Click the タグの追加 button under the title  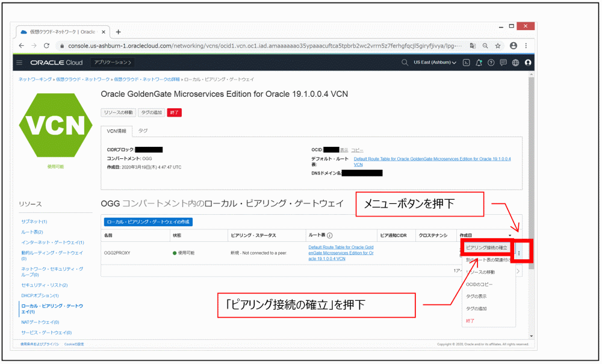click(x=151, y=113)
